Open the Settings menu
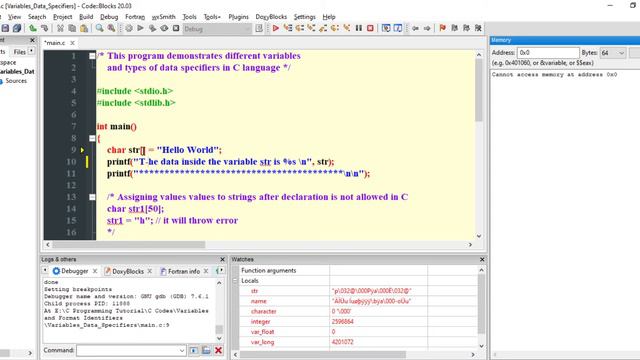The height and width of the screenshot is (360, 640). pyautogui.click(x=304, y=17)
